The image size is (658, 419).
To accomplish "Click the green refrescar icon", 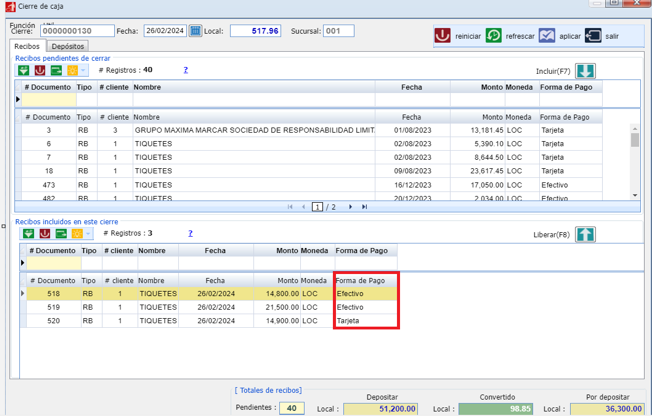I will coord(494,36).
